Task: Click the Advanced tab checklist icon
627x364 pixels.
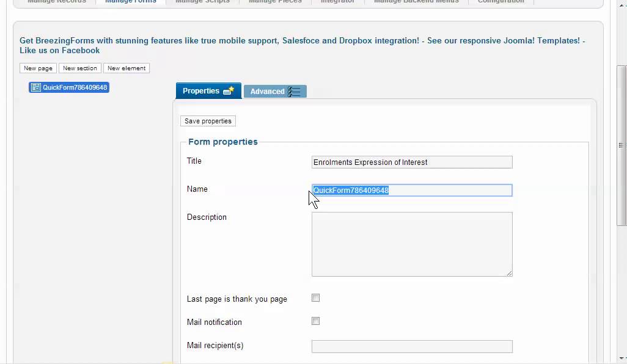Action: pyautogui.click(x=294, y=92)
